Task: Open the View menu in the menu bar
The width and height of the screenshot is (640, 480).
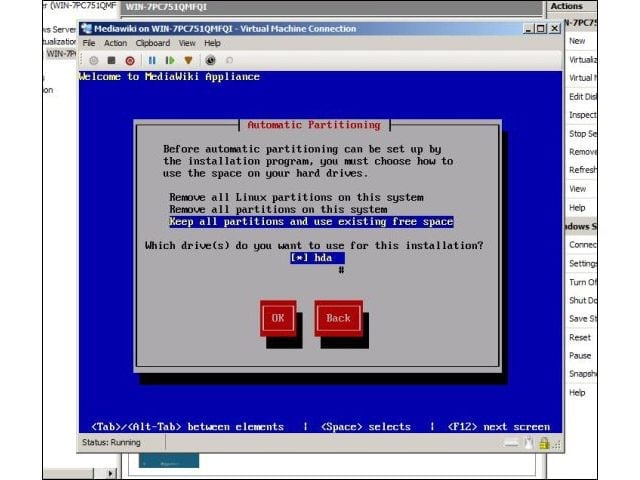Action: tap(187, 43)
